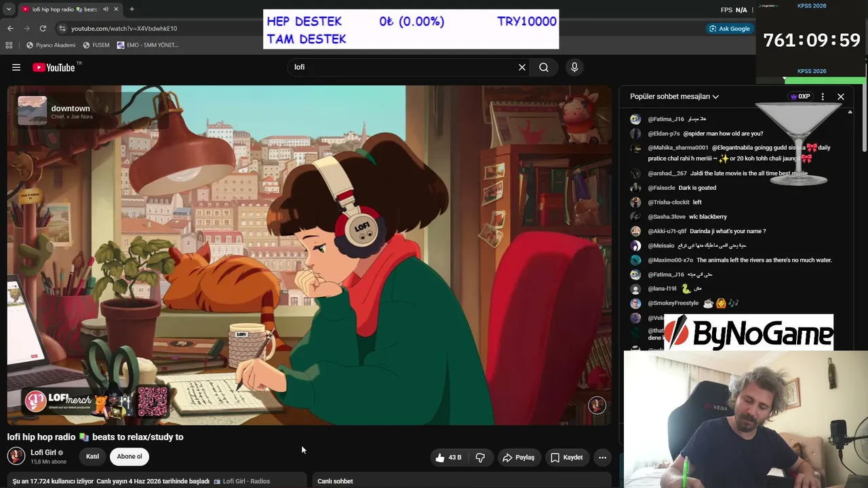868x488 pixels.
Task: Click the search magnifier button
Action: point(544,67)
